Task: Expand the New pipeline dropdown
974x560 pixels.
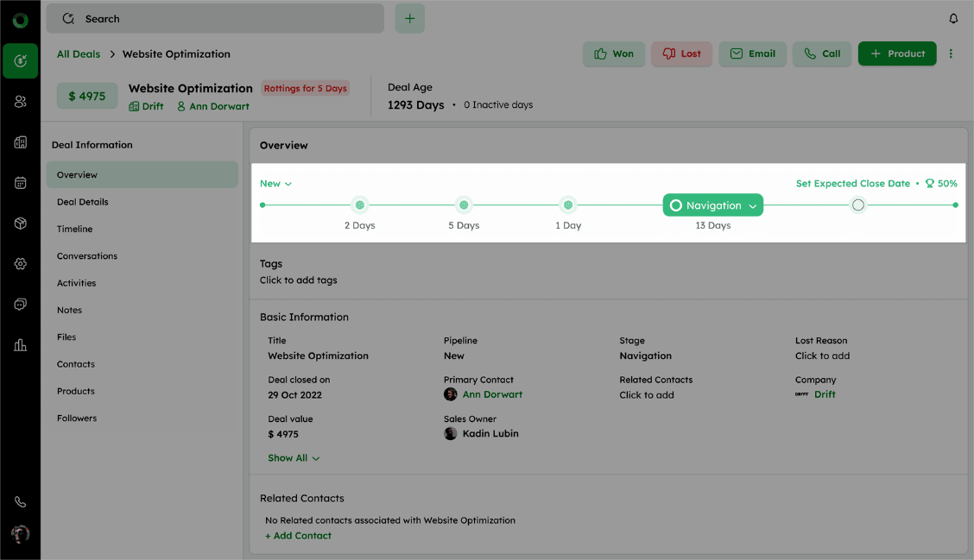Action: (275, 184)
